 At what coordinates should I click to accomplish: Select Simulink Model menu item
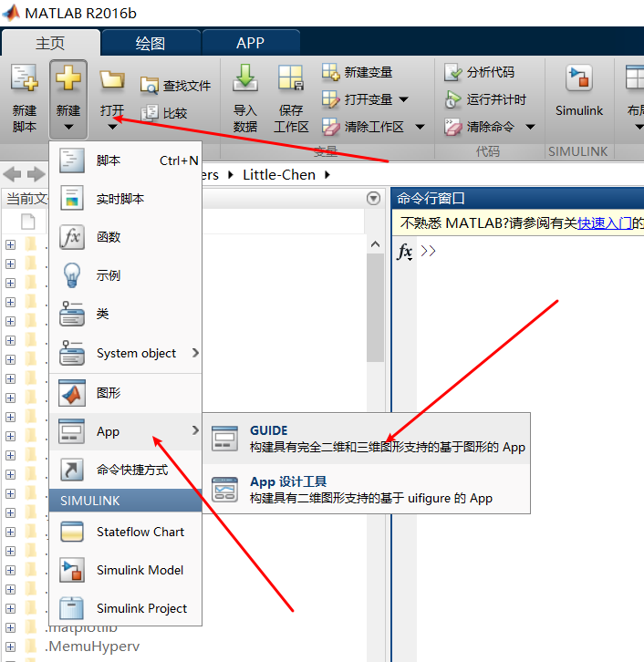click(x=125, y=570)
